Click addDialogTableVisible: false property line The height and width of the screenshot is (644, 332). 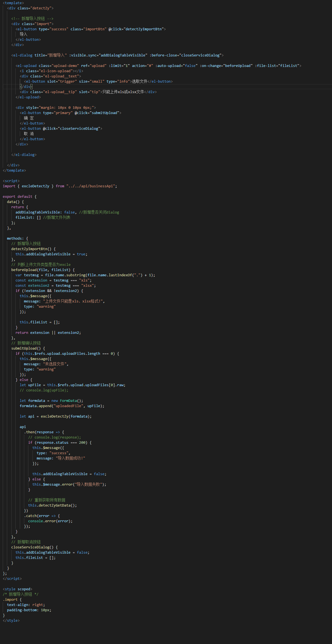pyautogui.click(x=67, y=212)
